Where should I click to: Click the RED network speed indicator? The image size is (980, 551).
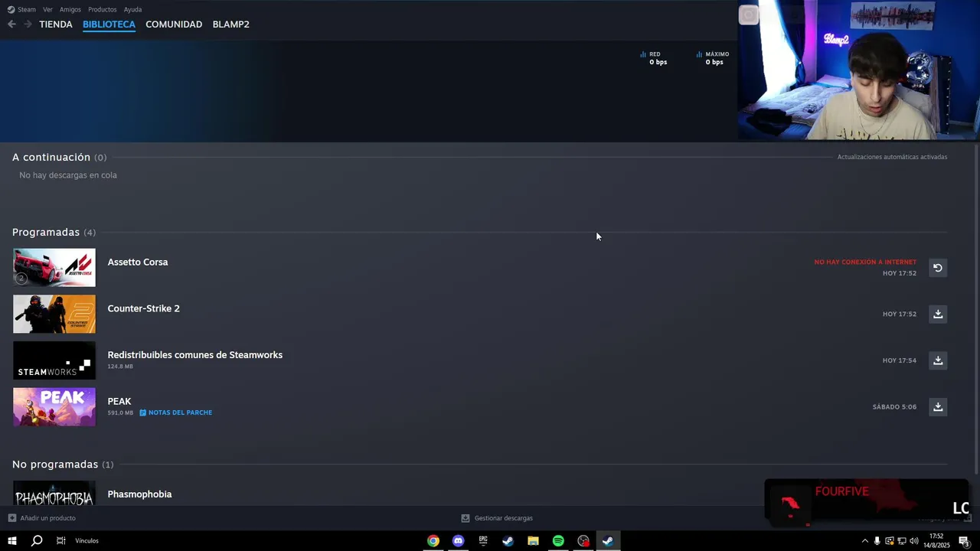654,58
